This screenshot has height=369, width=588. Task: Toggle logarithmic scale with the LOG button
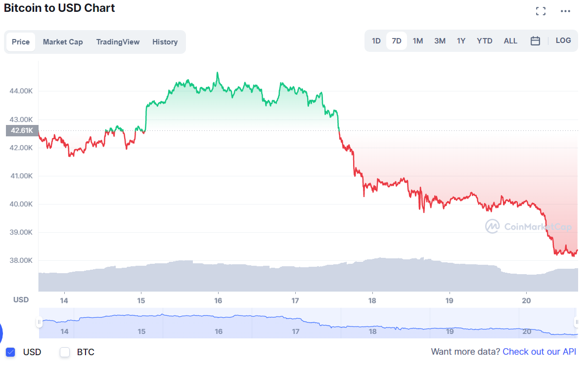point(563,41)
